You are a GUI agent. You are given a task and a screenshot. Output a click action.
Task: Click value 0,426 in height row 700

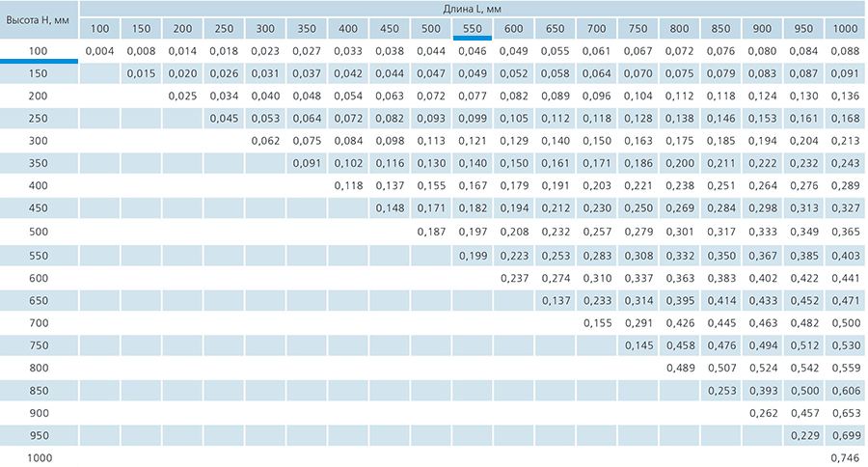(680, 323)
